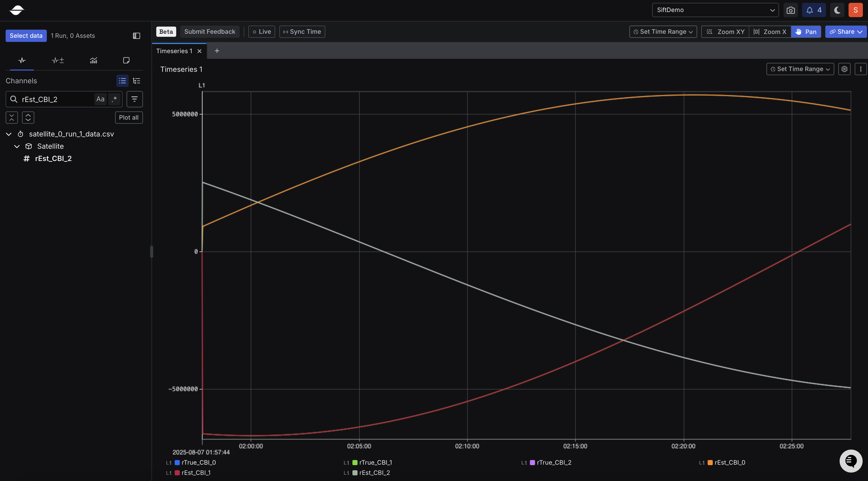Click the channel search field
This screenshot has width=868, height=481.
tap(55, 99)
